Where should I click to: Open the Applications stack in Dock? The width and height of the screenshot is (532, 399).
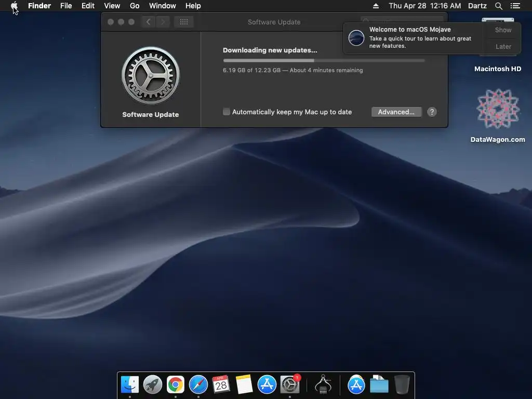[x=356, y=384]
